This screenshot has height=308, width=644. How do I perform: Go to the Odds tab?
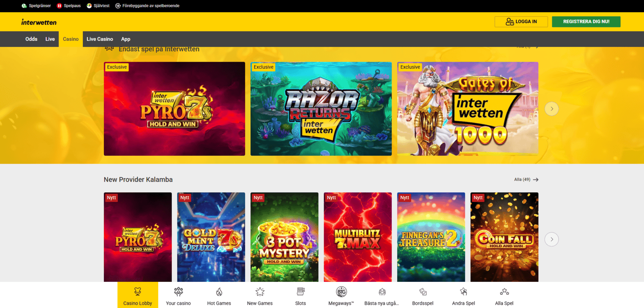[31, 39]
